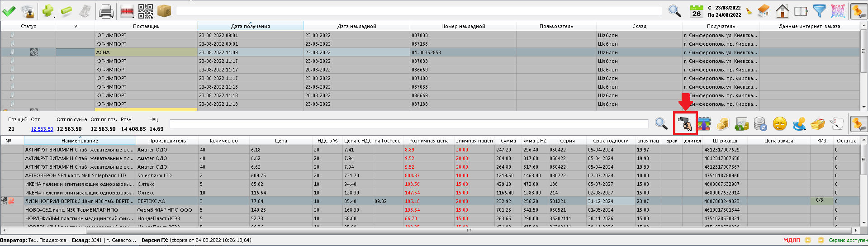Expand the red barcode scan dropdown
This screenshot has width=868, height=246.
[133, 17]
